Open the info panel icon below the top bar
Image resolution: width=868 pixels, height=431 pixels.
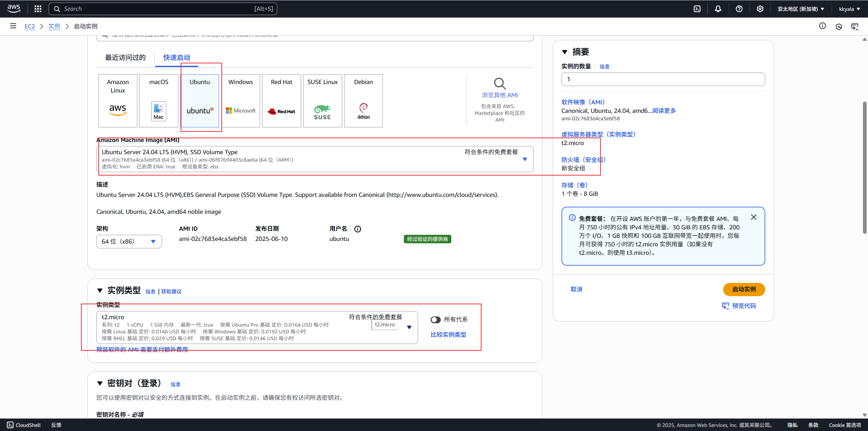pyautogui.click(x=823, y=26)
